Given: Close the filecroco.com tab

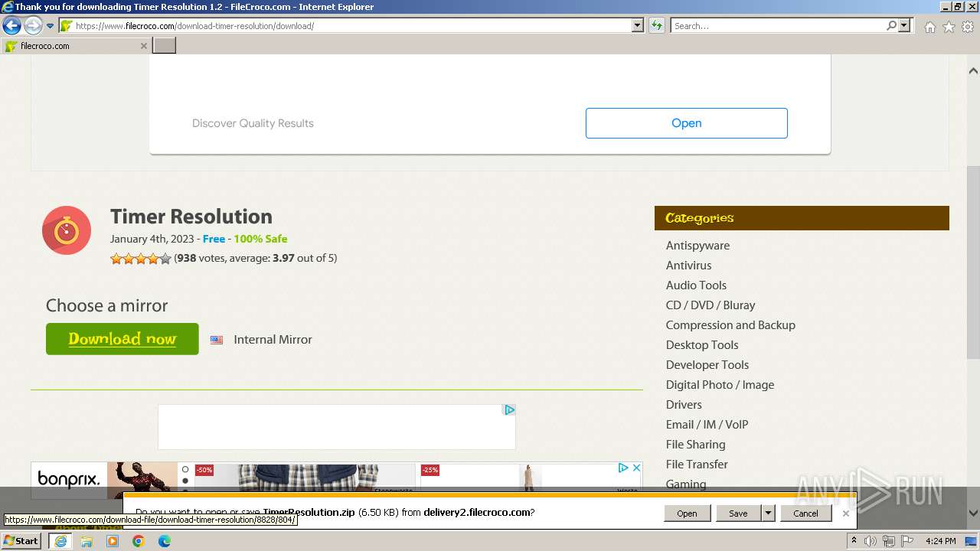Looking at the screenshot, I should [143, 46].
